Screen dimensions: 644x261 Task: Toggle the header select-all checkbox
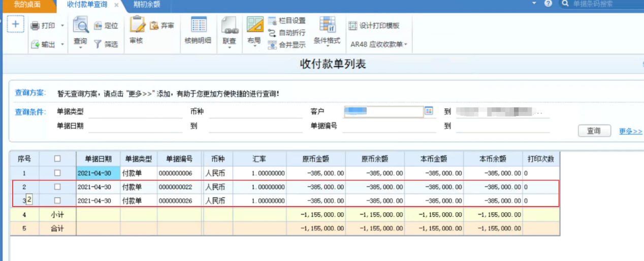click(57, 159)
